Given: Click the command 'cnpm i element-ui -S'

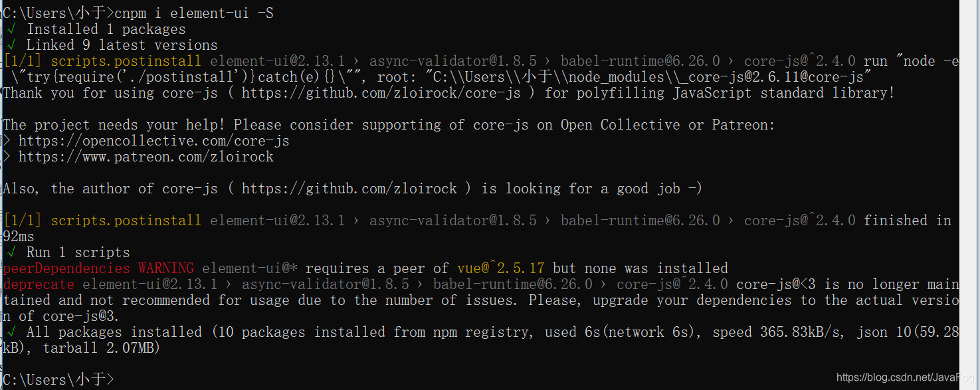Looking at the screenshot, I should [x=194, y=13].
